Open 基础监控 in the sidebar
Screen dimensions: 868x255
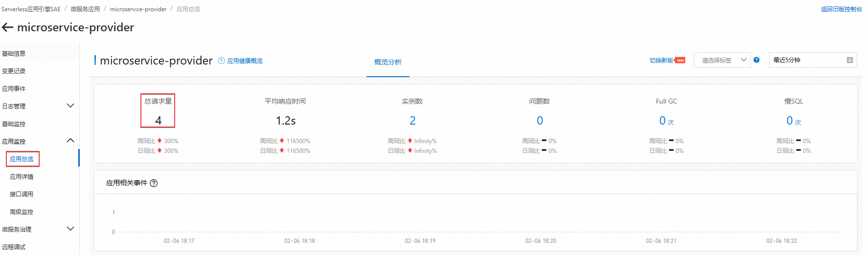click(14, 124)
